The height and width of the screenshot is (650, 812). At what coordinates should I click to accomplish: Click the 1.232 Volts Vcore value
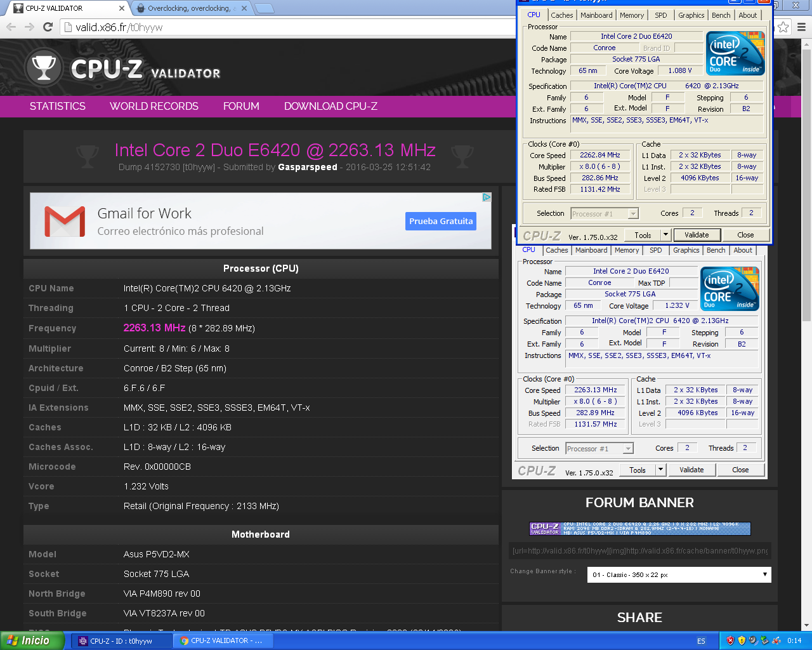pyautogui.click(x=146, y=486)
